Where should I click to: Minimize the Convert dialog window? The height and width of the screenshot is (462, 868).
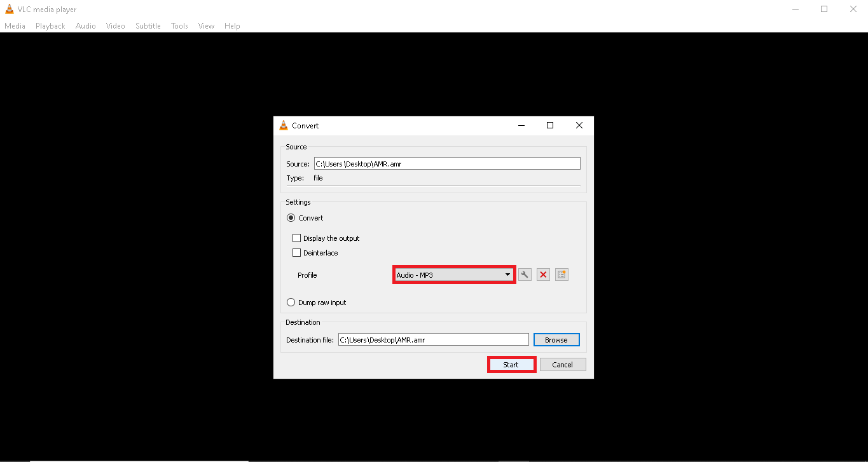pos(521,126)
